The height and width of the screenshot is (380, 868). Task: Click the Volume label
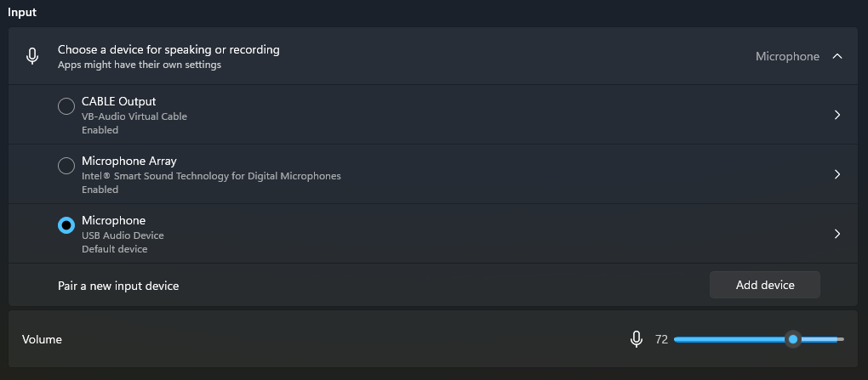tap(42, 339)
